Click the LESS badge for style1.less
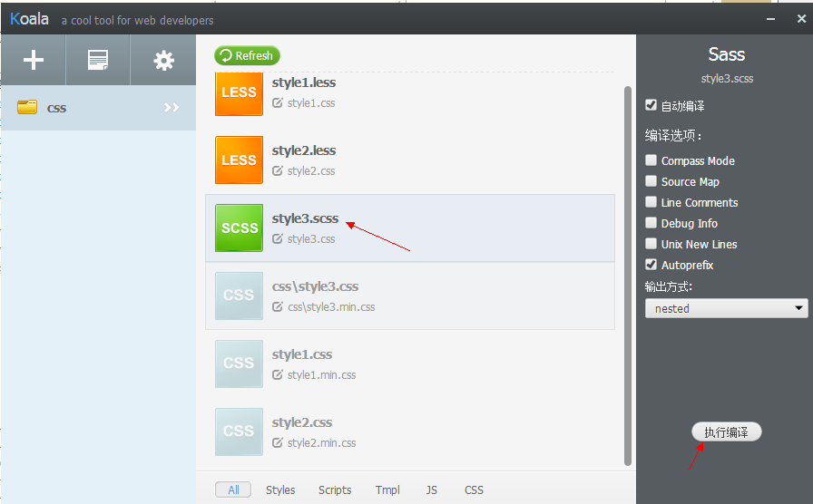This screenshot has height=504, width=813. click(x=239, y=93)
